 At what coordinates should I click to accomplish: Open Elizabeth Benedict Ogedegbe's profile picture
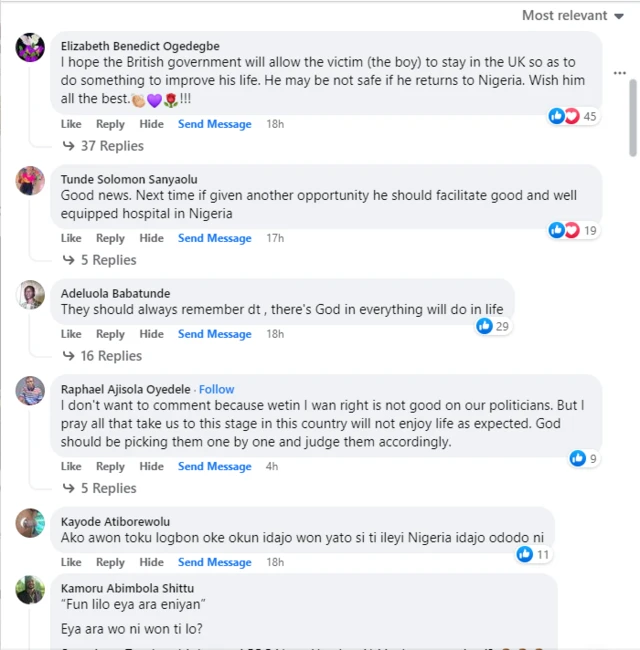[30, 47]
